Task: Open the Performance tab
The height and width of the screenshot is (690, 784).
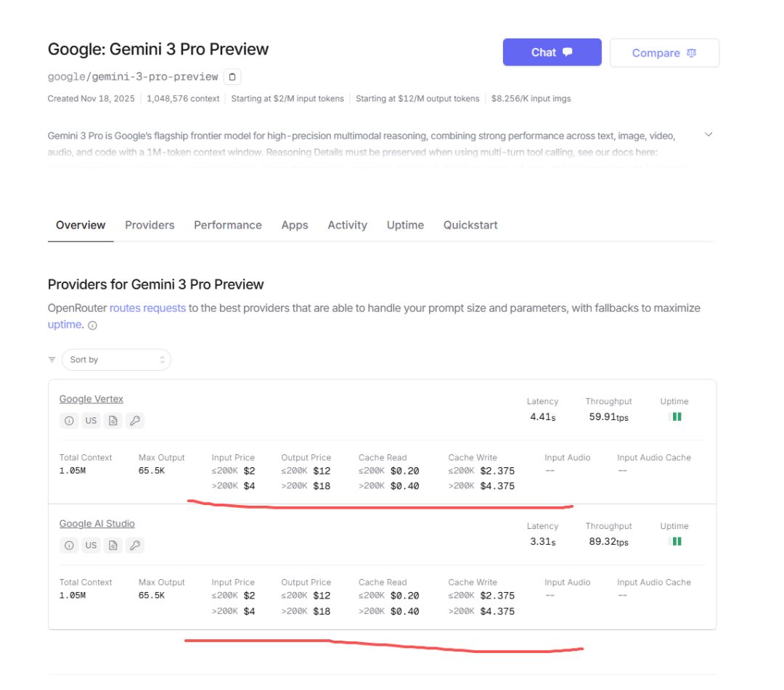Action: coord(227,226)
